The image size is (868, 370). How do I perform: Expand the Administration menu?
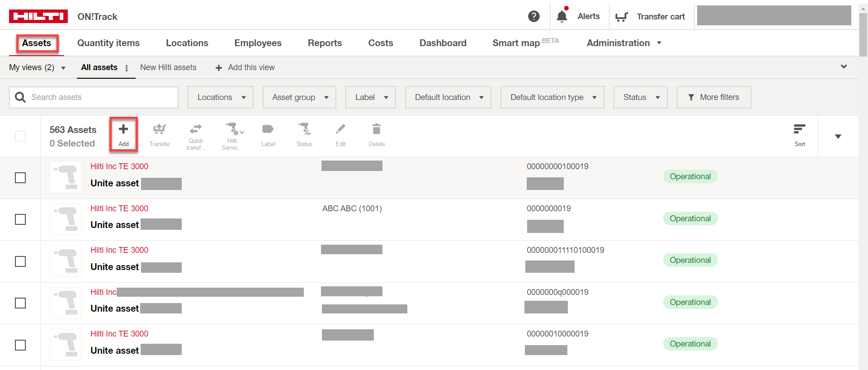624,43
